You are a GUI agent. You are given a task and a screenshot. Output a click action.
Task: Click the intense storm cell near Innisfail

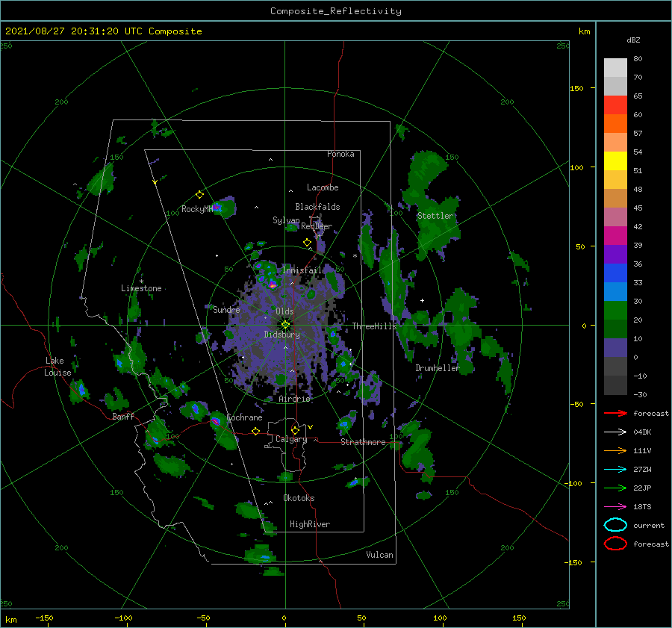click(272, 285)
